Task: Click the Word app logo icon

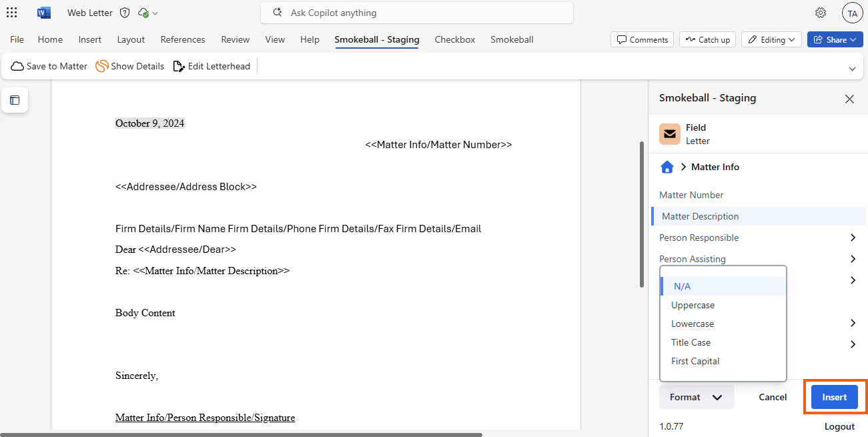Action: coord(44,13)
